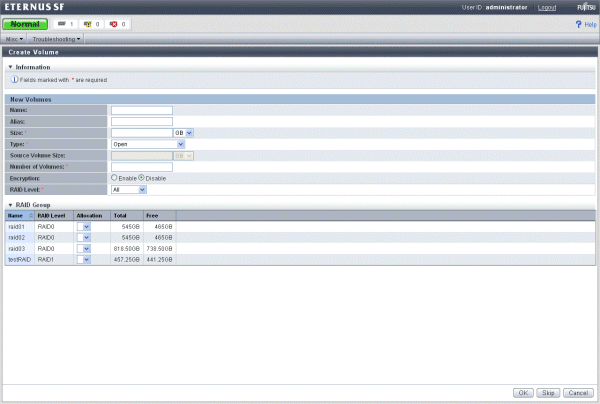Viewport: 600px width, 404px height.
Task: Click the info icon beside required fields note
Action: pyautogui.click(x=14, y=80)
